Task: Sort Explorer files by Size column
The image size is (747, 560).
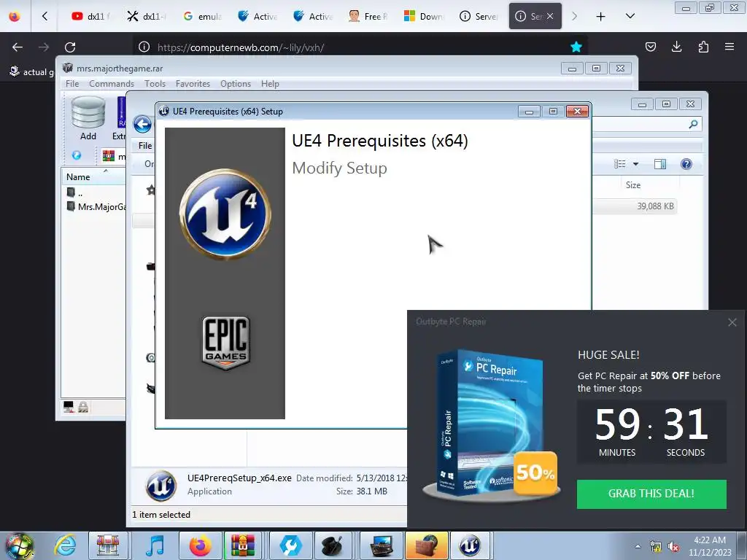Action: tap(632, 184)
